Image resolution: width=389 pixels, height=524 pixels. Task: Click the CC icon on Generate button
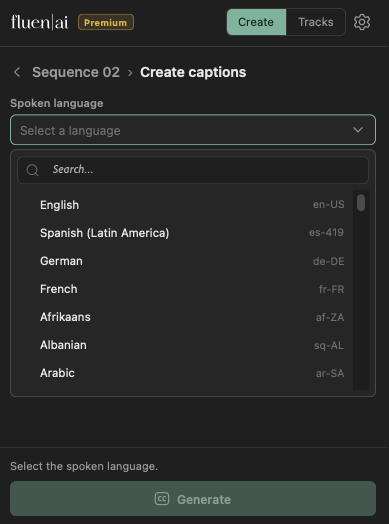162,499
